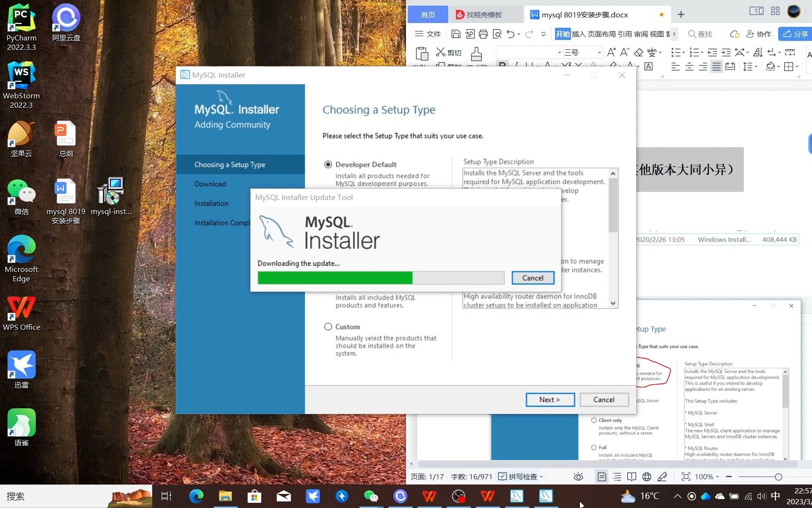Screen dimensions: 812x508
Task: Click the blue 分享 share button
Action: pos(795,34)
